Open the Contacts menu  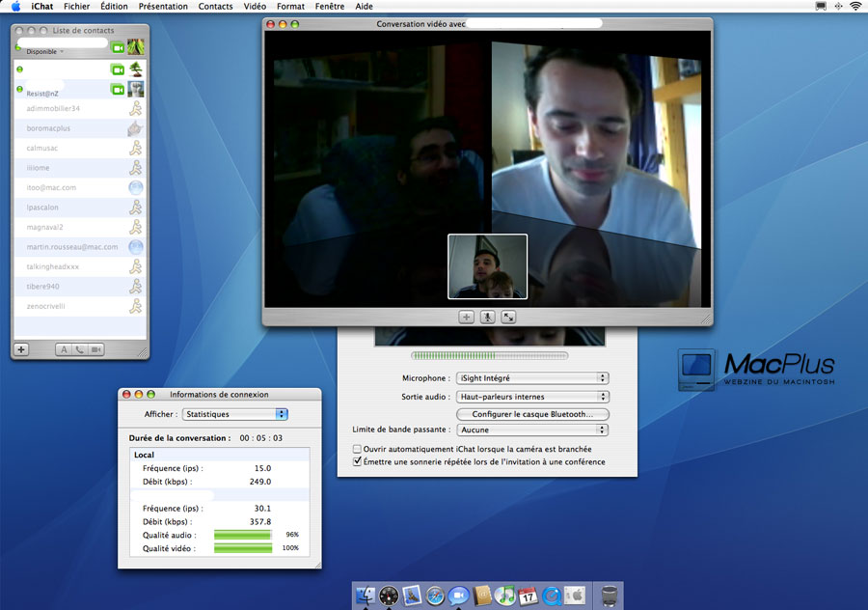[215, 6]
